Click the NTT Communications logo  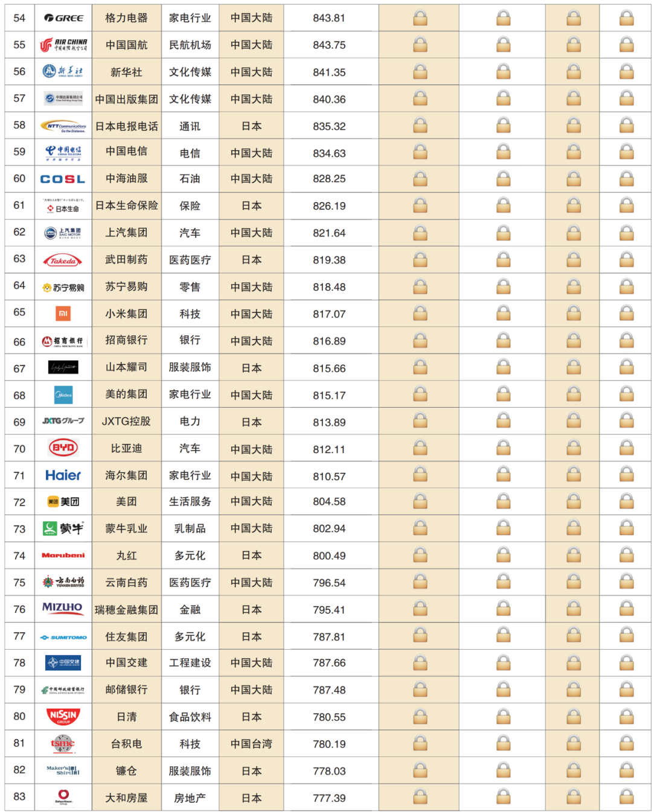(63, 126)
